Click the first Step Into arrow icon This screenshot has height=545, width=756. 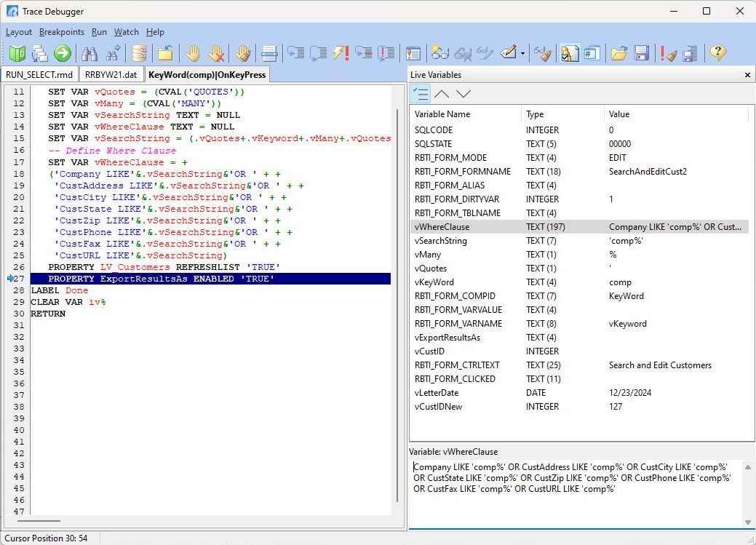pyautogui.click(x=295, y=53)
